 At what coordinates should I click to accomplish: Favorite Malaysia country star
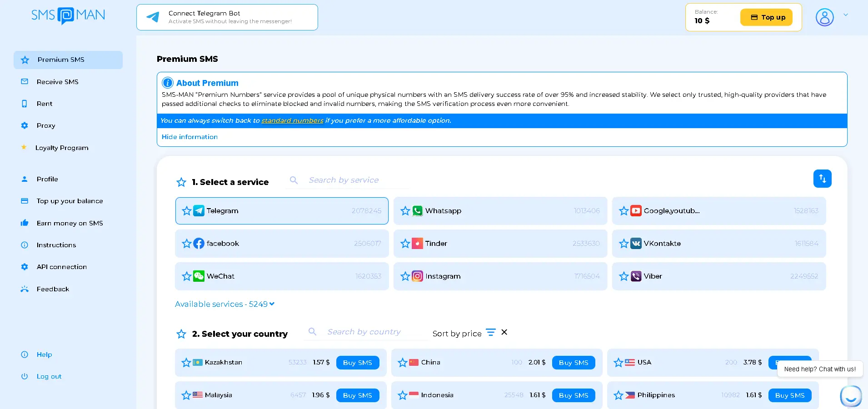(186, 395)
